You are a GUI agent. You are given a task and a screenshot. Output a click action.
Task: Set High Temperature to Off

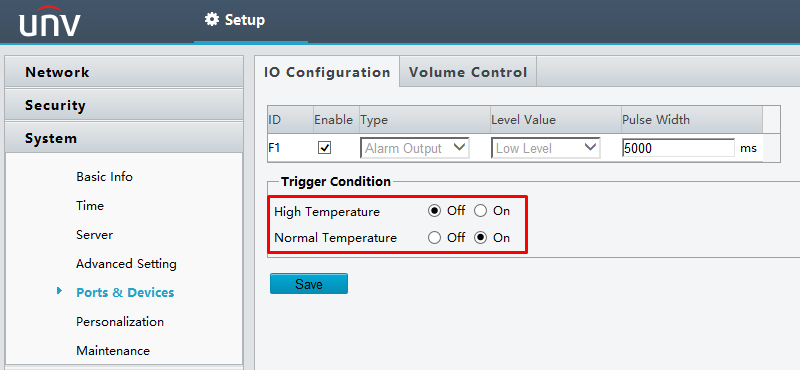click(434, 211)
